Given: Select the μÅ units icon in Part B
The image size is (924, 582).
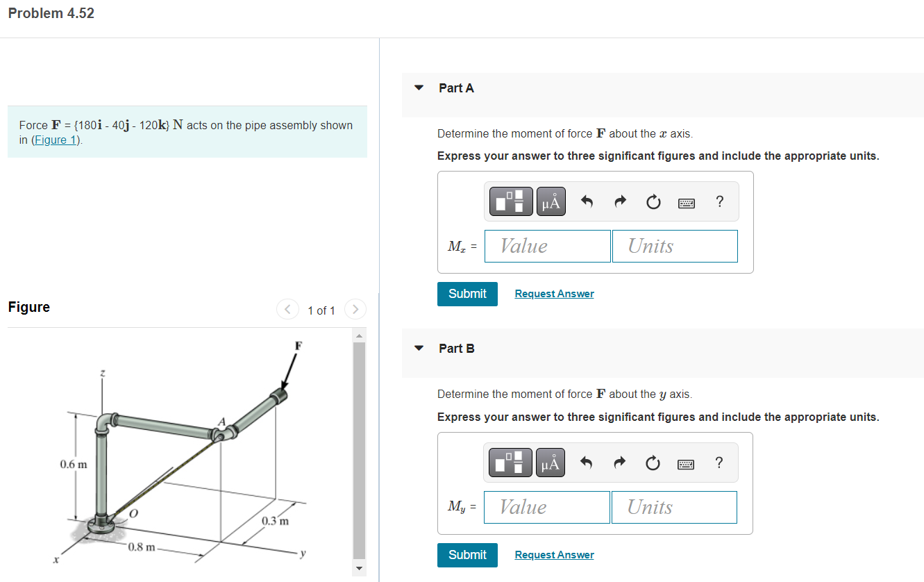Looking at the screenshot, I should 550,462.
